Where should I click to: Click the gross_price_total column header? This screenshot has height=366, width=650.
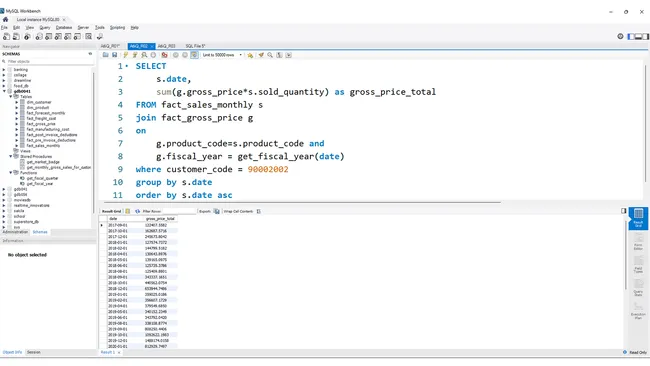[160, 218]
